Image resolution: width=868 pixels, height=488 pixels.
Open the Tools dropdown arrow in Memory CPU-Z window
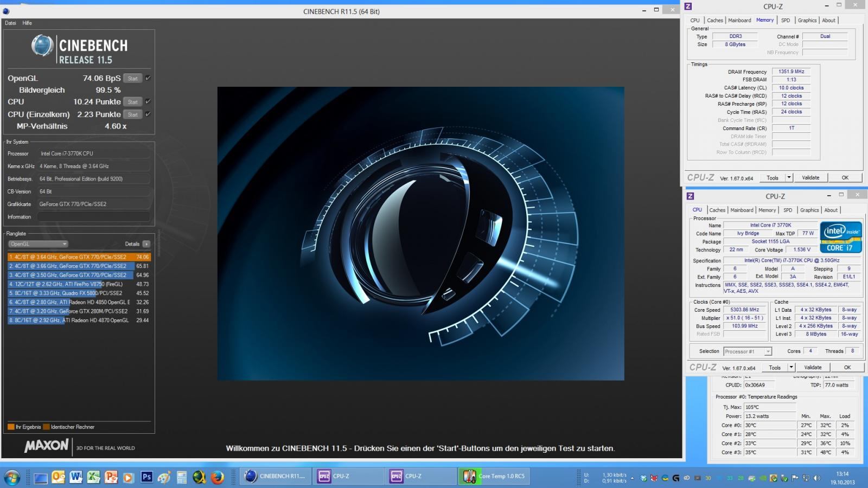789,178
